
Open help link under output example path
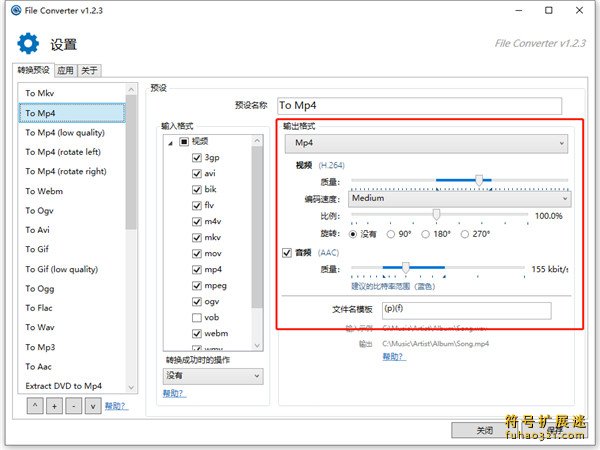click(394, 357)
